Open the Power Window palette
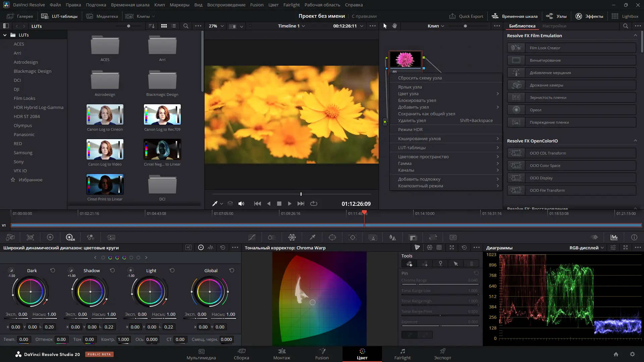Viewport: 644px width, 362px height. coord(332,237)
